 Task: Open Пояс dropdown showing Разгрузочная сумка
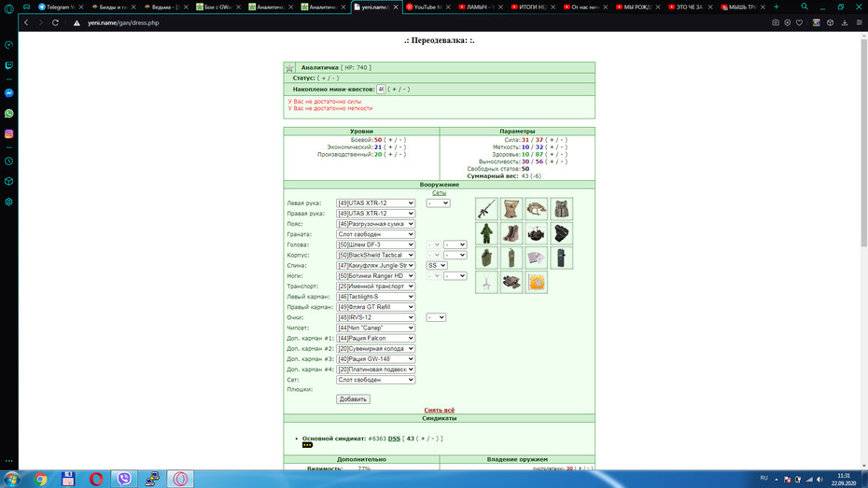click(375, 224)
